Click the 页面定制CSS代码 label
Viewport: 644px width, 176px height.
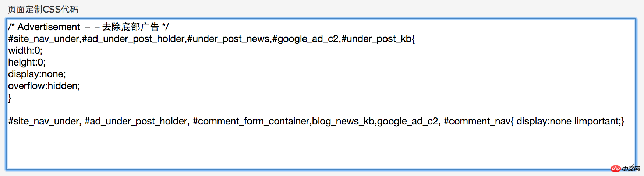point(43,9)
